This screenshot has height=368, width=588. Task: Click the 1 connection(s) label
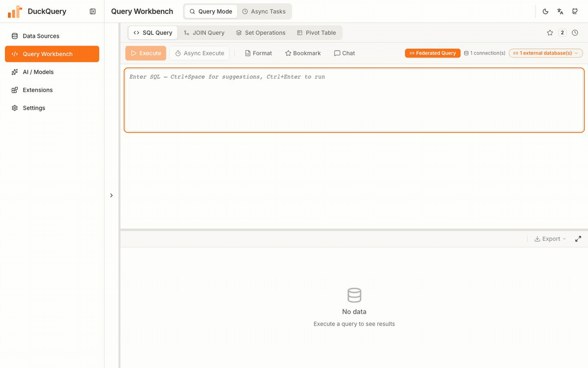[x=485, y=53]
